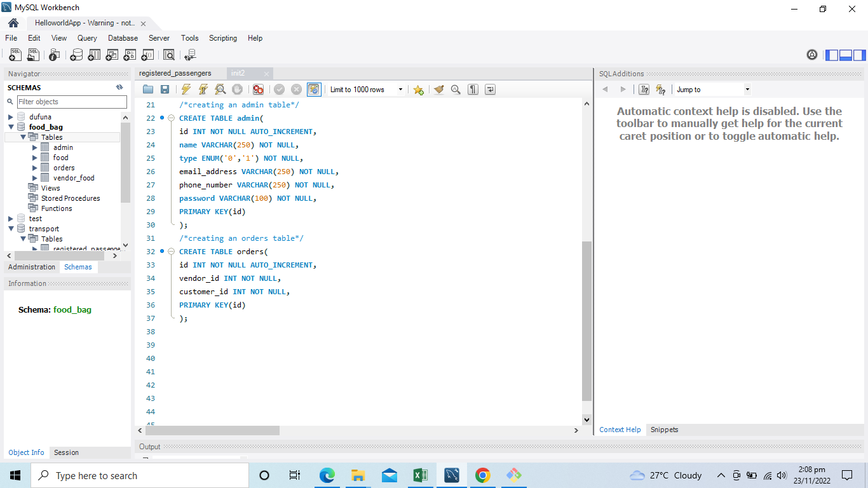The height and width of the screenshot is (488, 868).
Task: Toggle invisible character display
Action: click(x=472, y=89)
